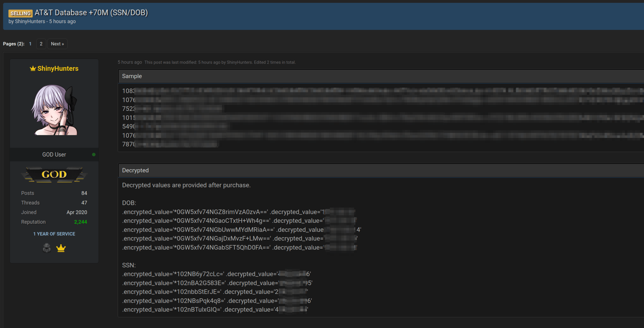Click the Next » pagination button
The height and width of the screenshot is (328, 644).
[x=57, y=44]
